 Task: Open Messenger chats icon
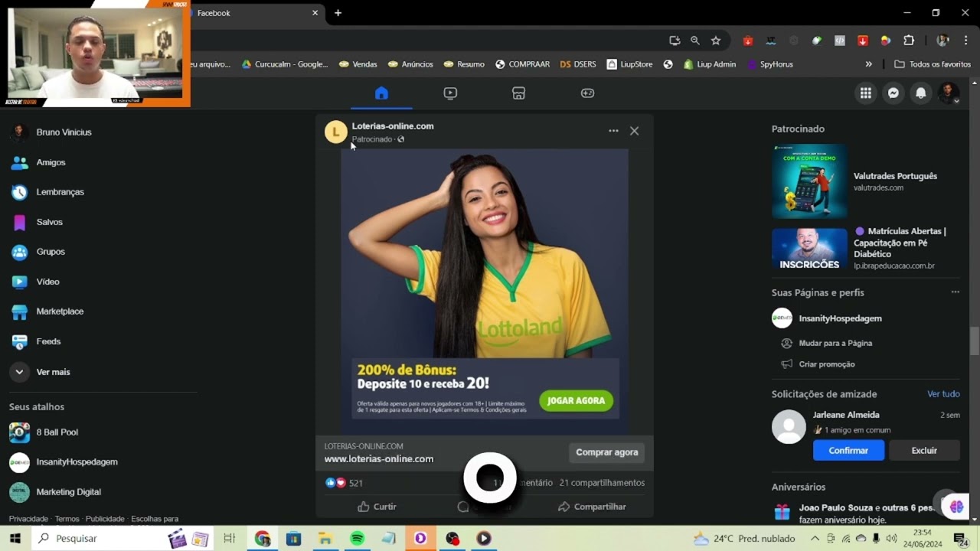click(893, 93)
